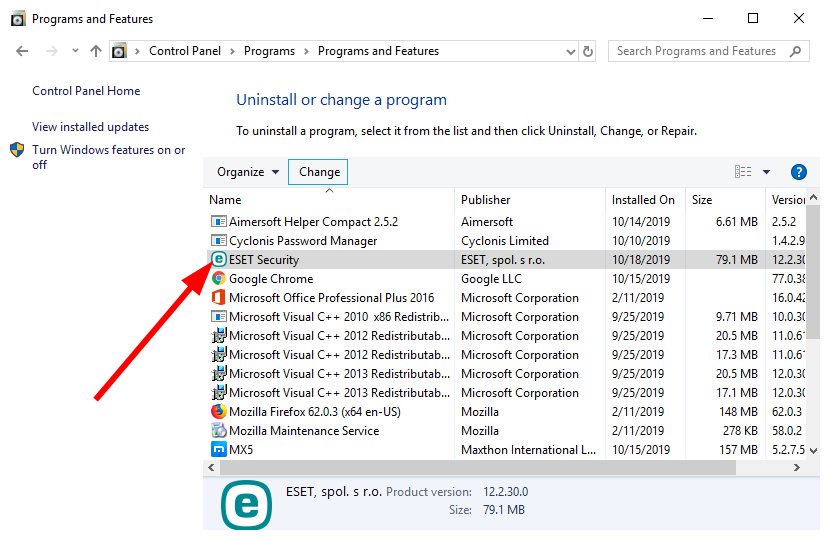
Task: Click the Mozilla Maintenance Service icon
Action: [x=219, y=430]
